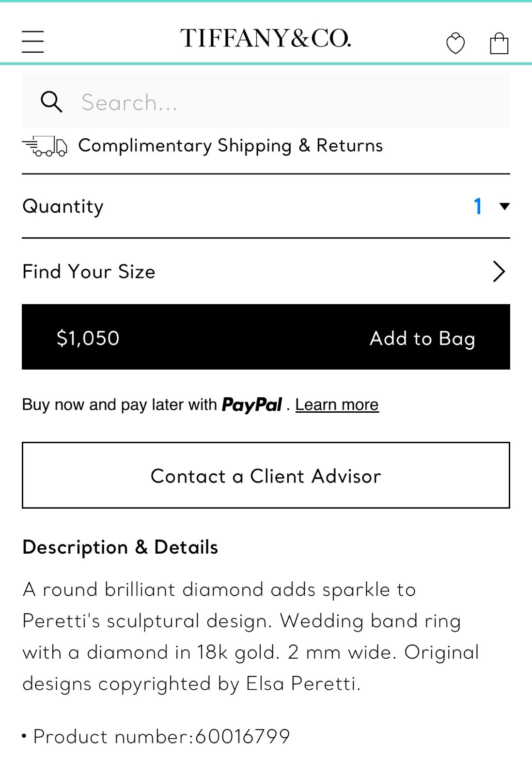
Task: View the shopping bag icon
Action: pos(499,43)
